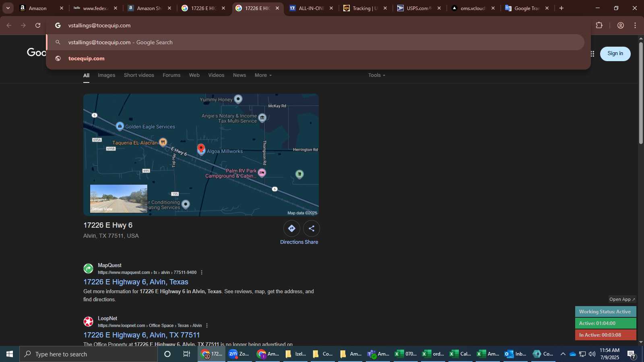Click the volume speaker tray icon

592,354
